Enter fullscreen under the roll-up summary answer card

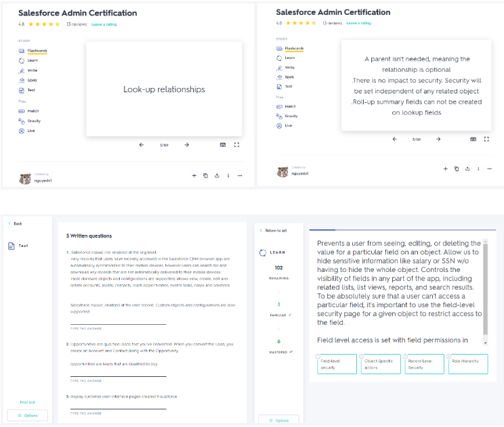point(486,139)
